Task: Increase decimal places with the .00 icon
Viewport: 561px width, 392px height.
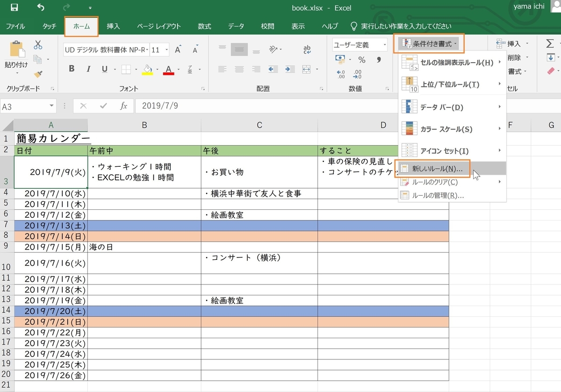Action: tap(340, 74)
